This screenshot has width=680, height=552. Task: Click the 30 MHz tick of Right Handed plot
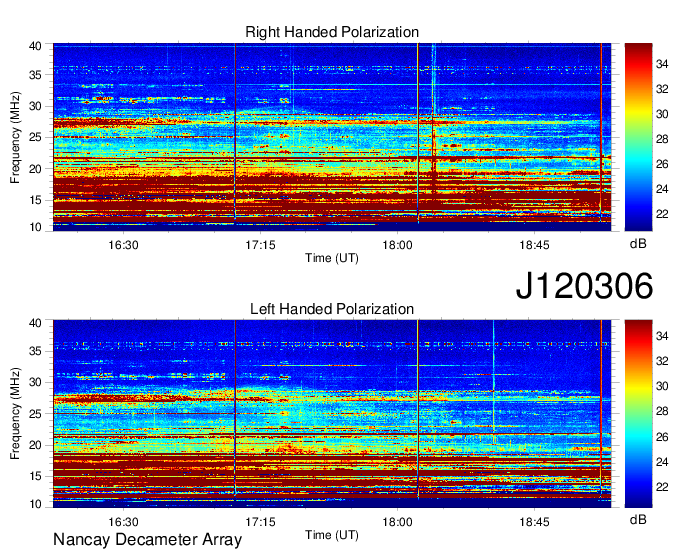point(35,106)
